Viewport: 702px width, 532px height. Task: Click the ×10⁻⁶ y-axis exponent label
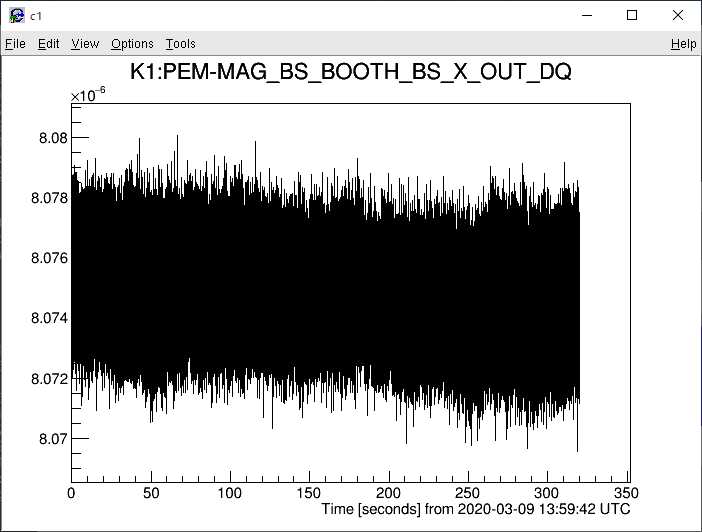tap(88, 94)
